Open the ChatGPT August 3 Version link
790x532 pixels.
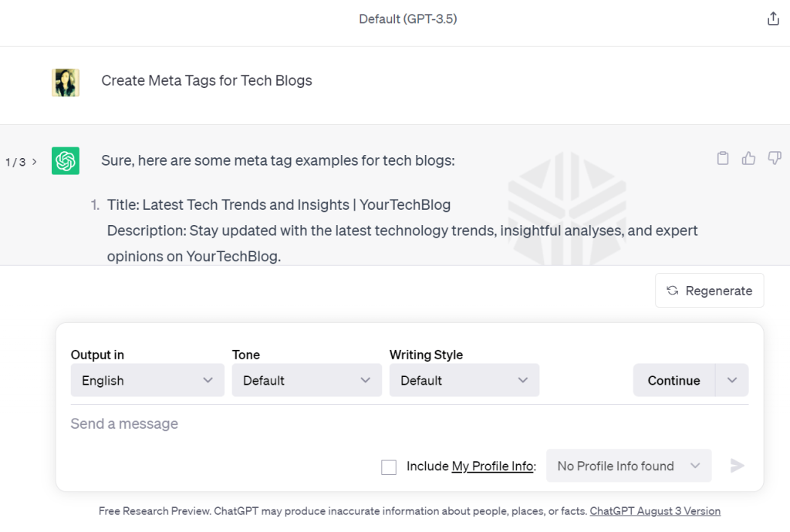pyautogui.click(x=655, y=510)
